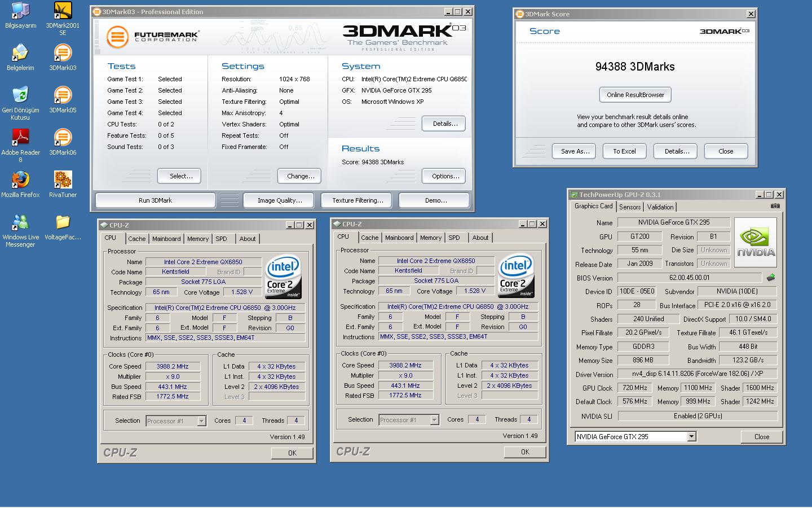Click Close in 3DMark Score window

[x=726, y=151]
